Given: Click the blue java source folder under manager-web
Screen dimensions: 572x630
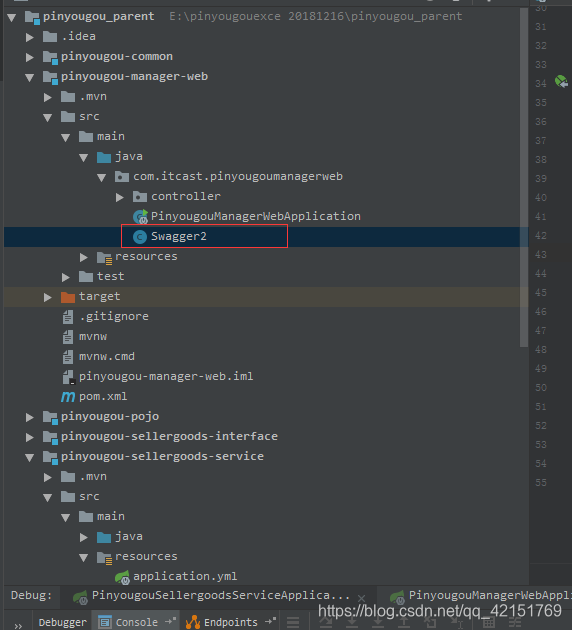Looking at the screenshot, I should [104, 157].
